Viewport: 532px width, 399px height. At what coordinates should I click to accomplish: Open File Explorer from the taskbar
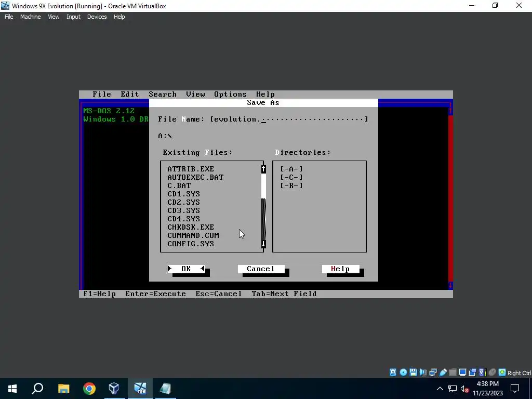(63, 389)
